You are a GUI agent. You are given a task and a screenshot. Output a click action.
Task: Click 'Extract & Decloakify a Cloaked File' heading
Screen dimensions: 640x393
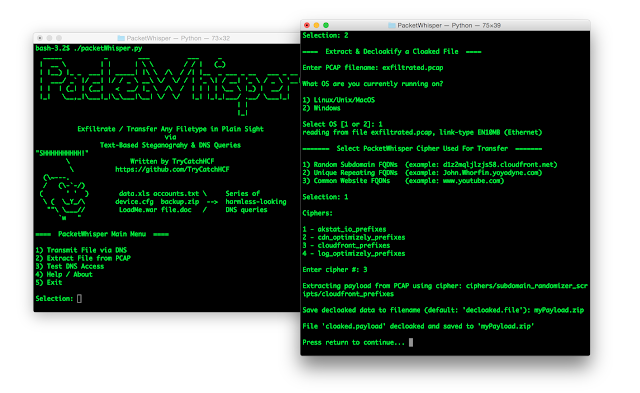tap(392, 51)
